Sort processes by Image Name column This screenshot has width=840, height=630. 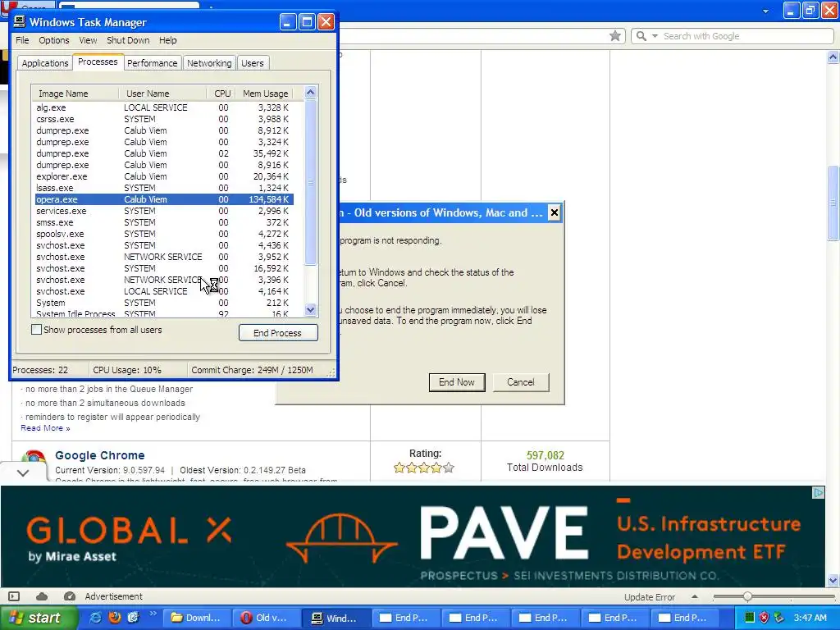pos(75,94)
